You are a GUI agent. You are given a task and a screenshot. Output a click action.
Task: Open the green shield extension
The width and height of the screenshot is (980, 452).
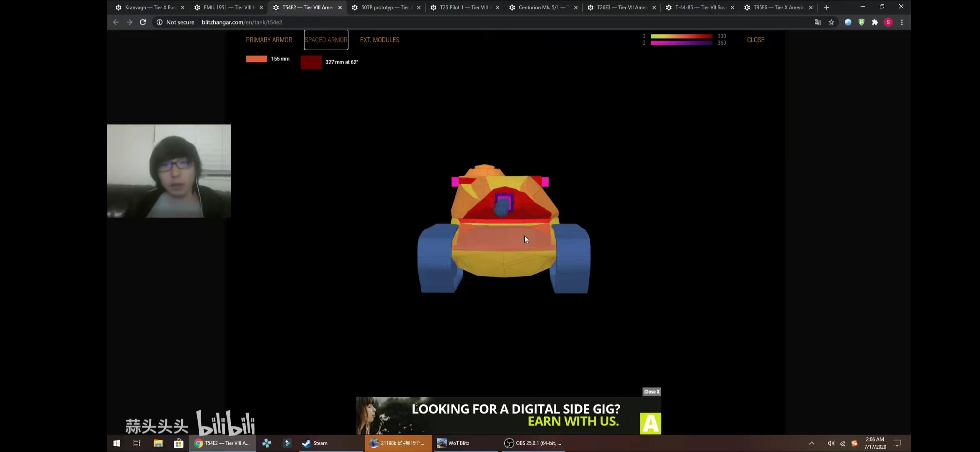(861, 22)
